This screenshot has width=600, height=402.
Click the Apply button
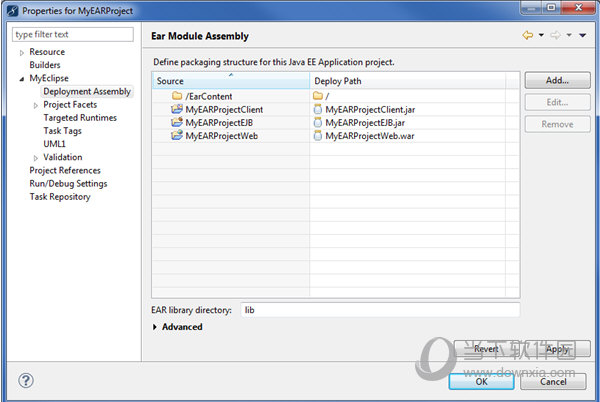[557, 349]
